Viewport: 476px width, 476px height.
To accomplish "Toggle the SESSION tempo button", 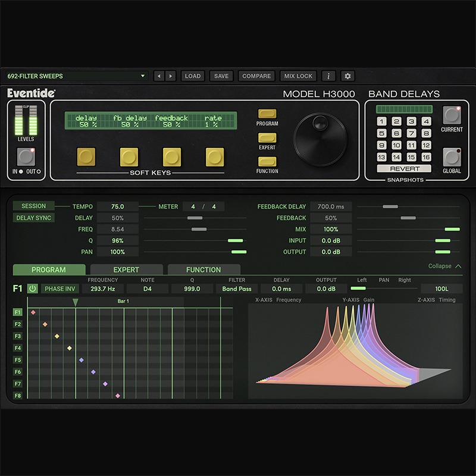I will (x=34, y=206).
